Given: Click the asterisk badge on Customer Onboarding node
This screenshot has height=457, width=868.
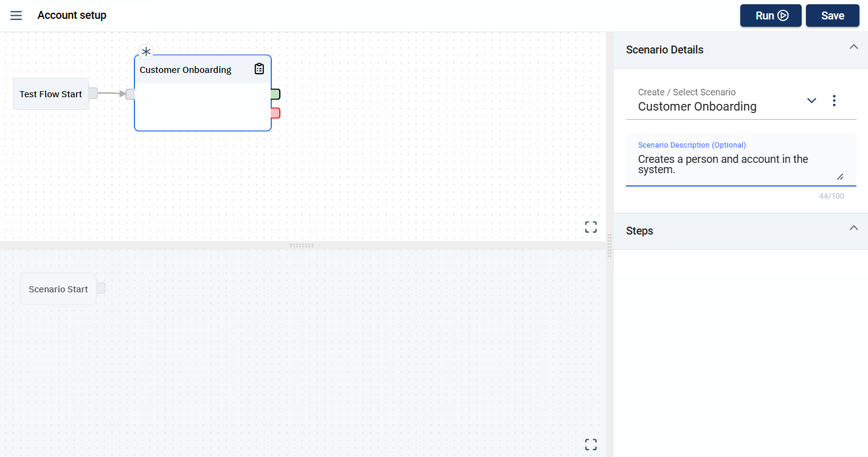Looking at the screenshot, I should pyautogui.click(x=146, y=52).
